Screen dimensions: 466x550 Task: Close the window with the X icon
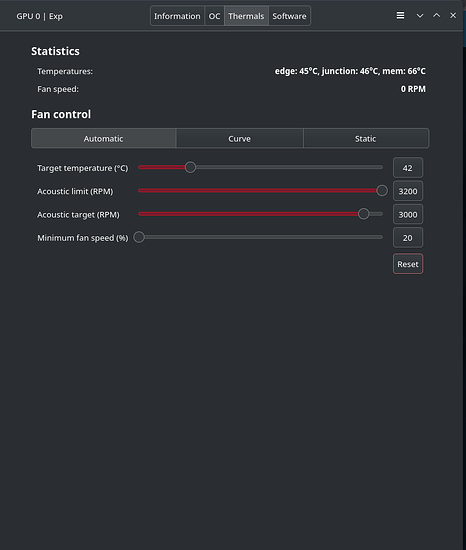point(453,15)
